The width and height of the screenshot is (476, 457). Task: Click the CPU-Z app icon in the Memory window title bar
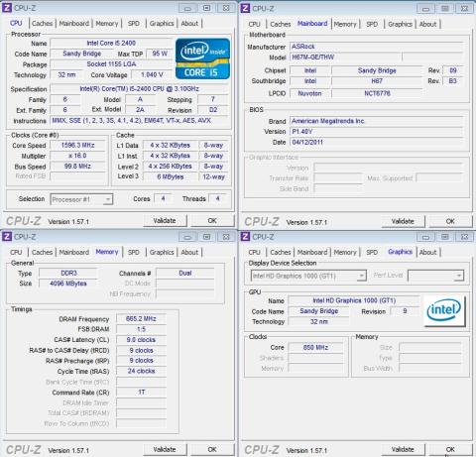click(x=7, y=237)
